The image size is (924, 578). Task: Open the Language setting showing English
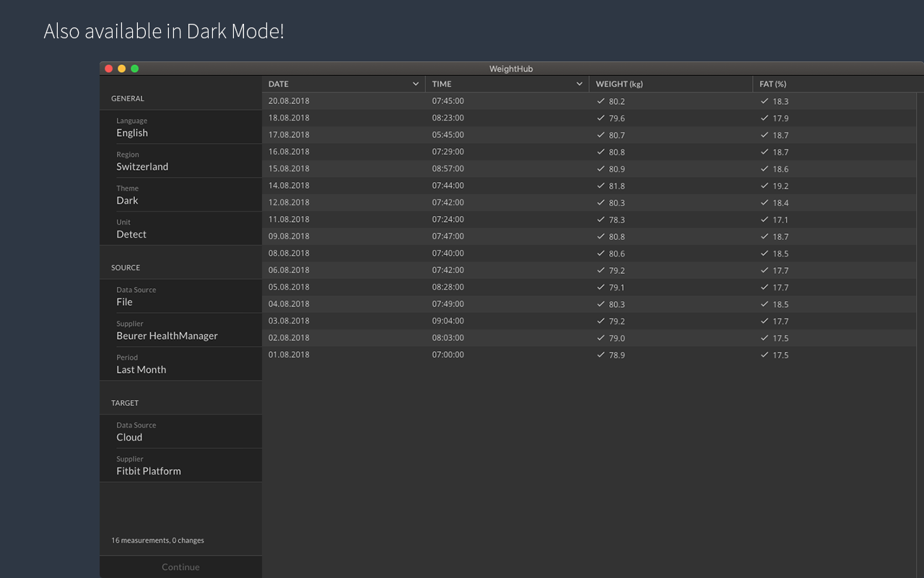(180, 127)
